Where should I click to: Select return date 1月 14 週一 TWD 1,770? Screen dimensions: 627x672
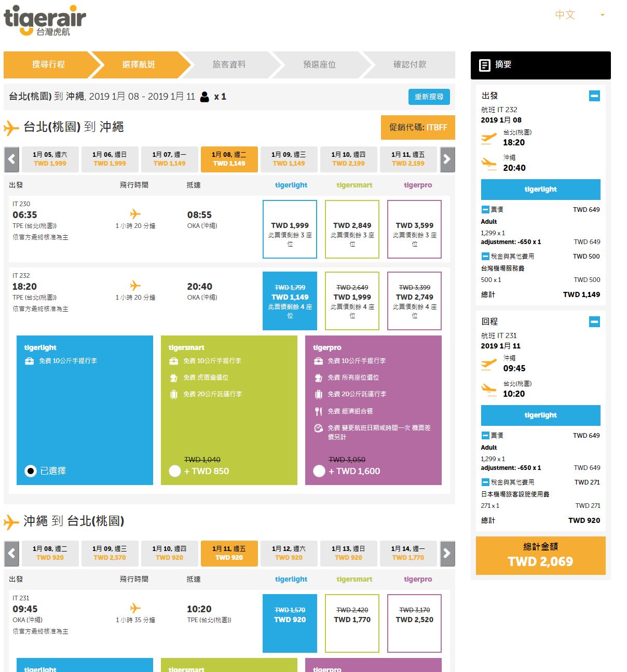click(x=408, y=553)
